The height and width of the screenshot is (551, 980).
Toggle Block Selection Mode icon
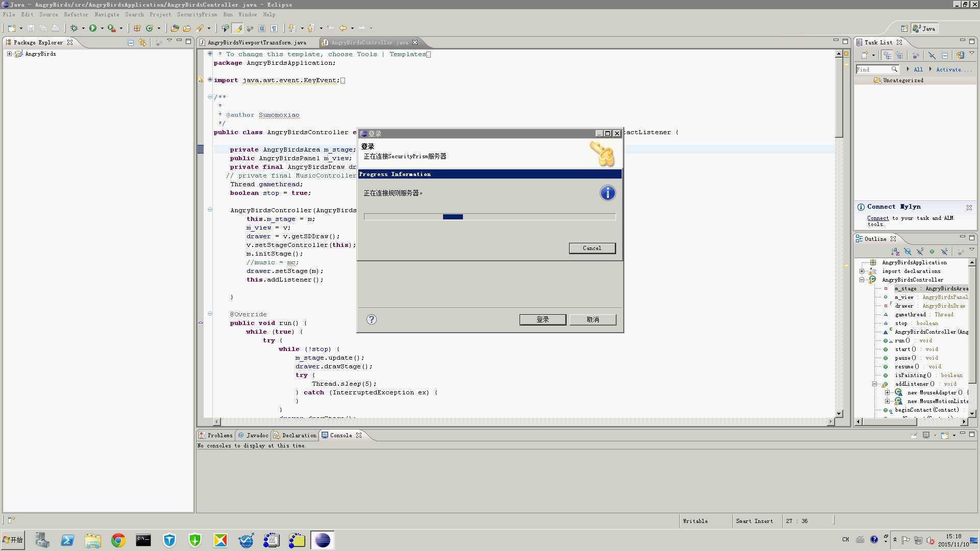262,28
